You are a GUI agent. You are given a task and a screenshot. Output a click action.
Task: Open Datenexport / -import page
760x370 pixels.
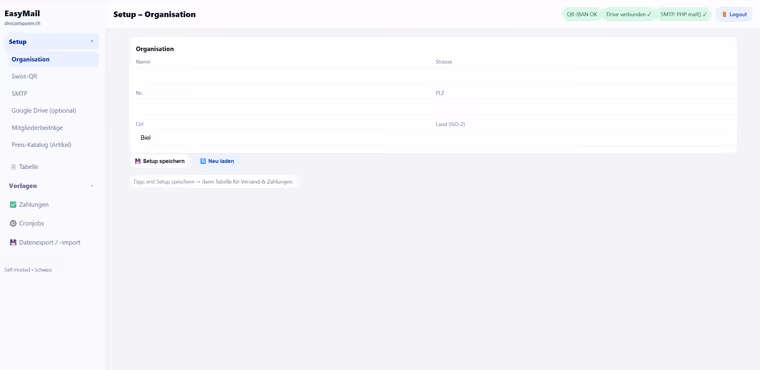49,242
